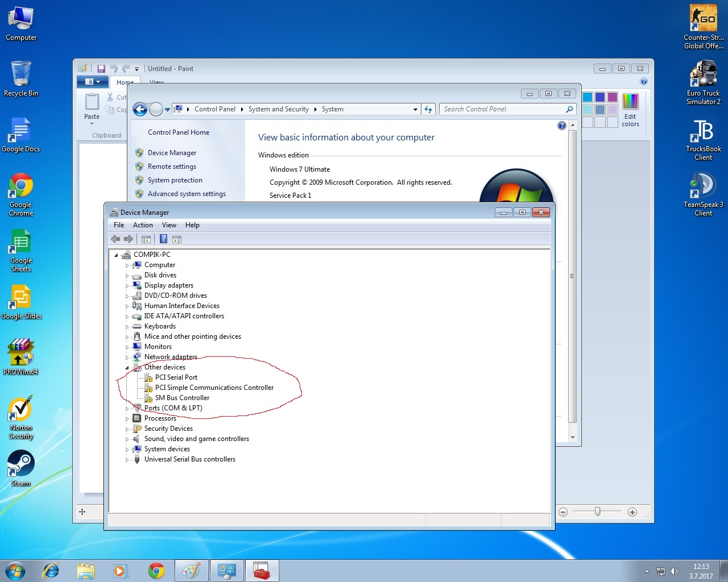Pick the purple color swatch in Paint
The height and width of the screenshot is (582, 728).
pos(613,97)
